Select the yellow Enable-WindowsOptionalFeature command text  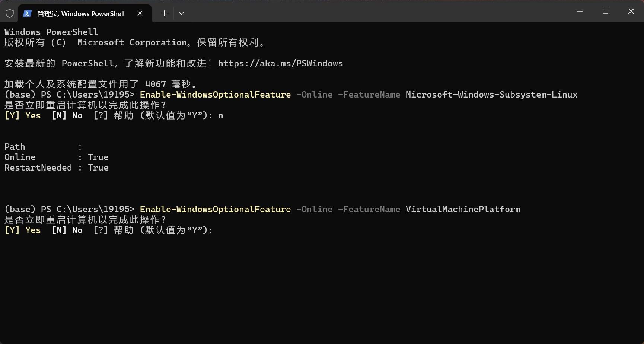[215, 95]
